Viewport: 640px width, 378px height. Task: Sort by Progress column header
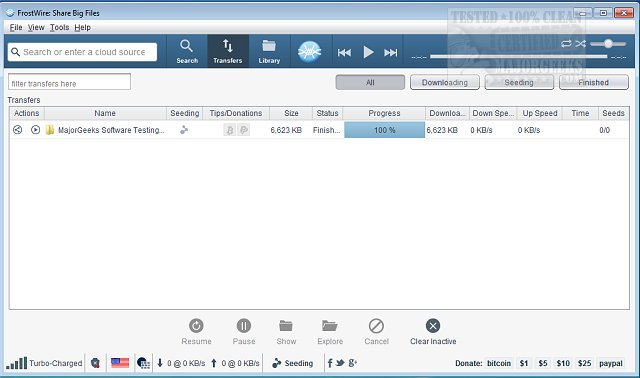[384, 113]
